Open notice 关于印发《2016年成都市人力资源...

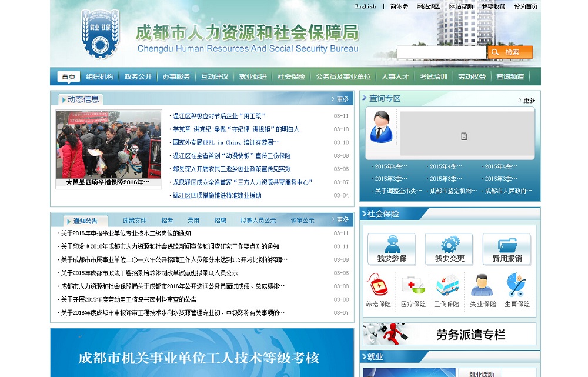tap(170, 246)
